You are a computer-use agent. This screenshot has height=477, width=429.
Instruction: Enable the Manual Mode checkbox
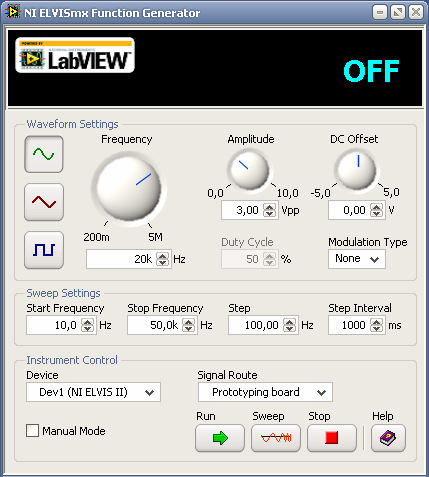(x=32, y=430)
